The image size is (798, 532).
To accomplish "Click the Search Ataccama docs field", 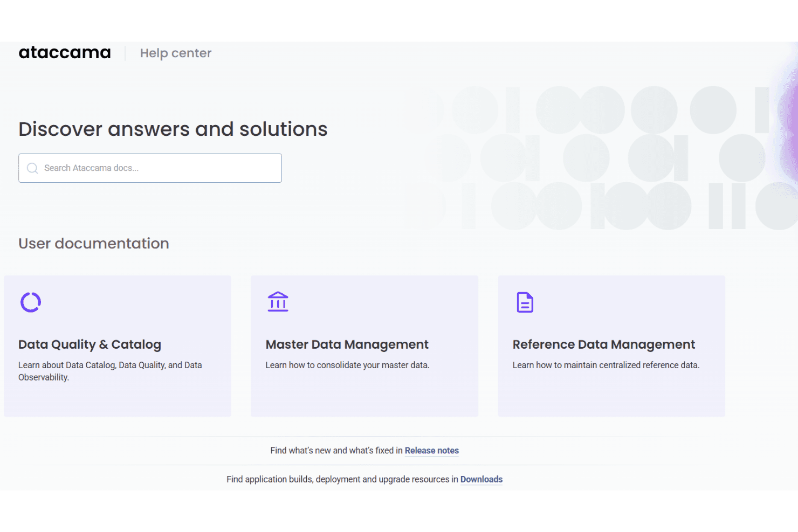I will coord(150,168).
